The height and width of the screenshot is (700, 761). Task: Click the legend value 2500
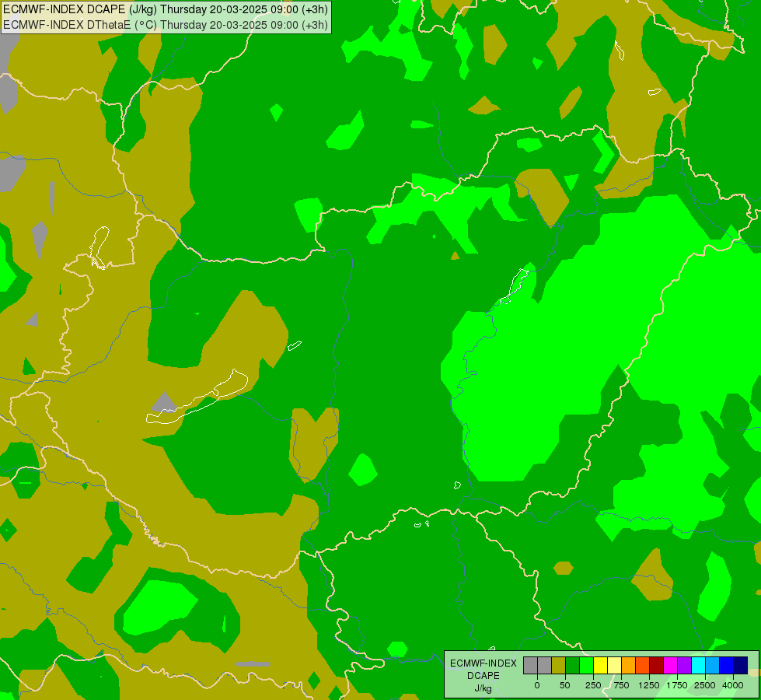[x=705, y=685]
